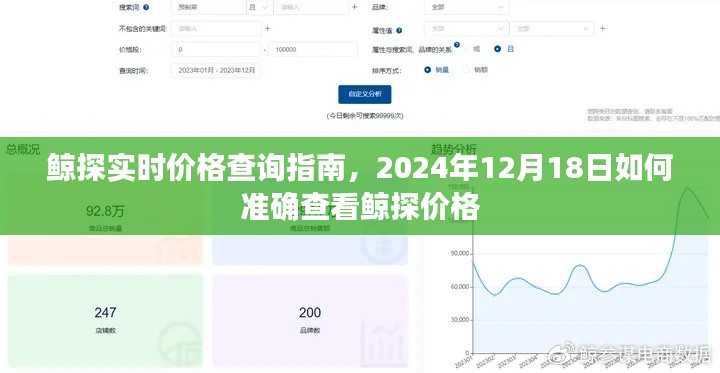Viewport: 720px width, 373px height.
Task: Click the minimum price field showing 0
Action: tap(216, 49)
